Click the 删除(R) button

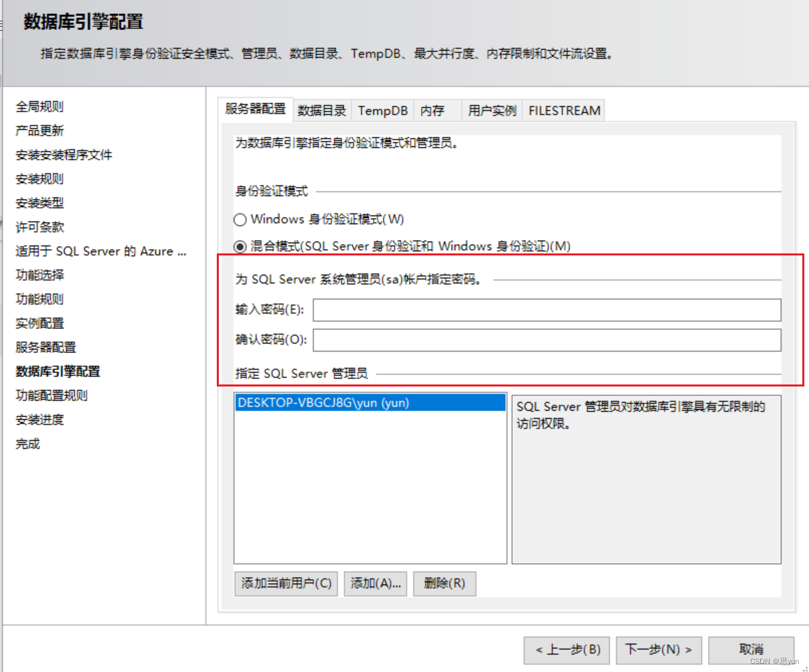(444, 583)
